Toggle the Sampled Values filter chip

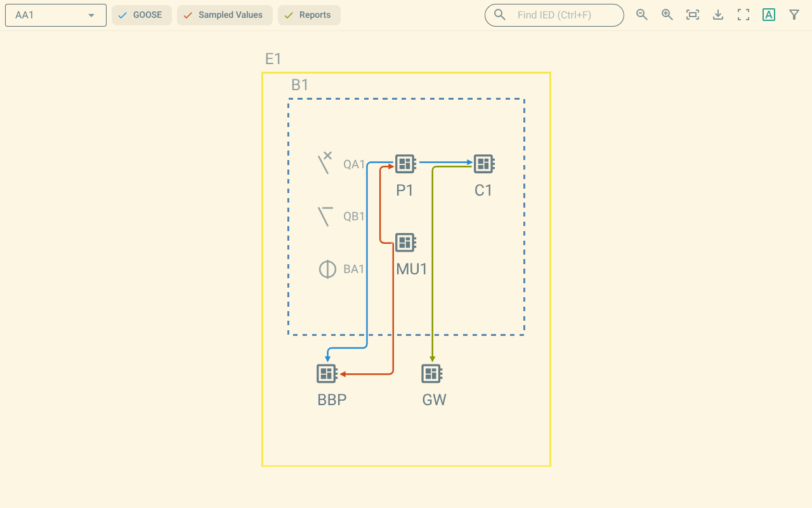pyautogui.click(x=225, y=15)
